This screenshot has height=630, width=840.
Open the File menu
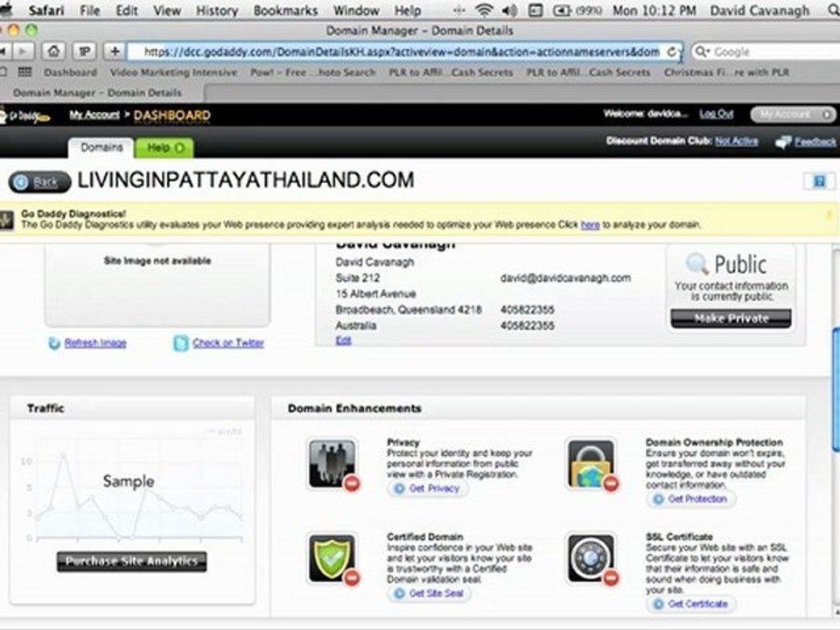89,10
